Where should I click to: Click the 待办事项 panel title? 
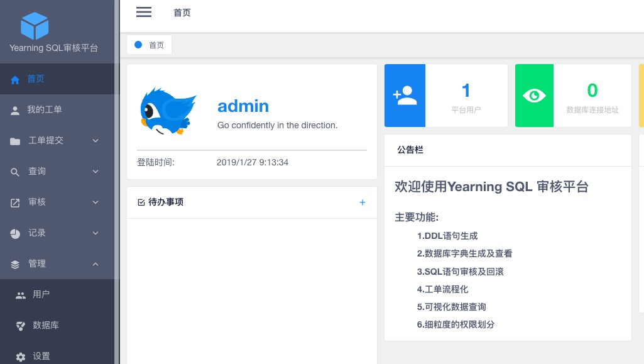[166, 202]
